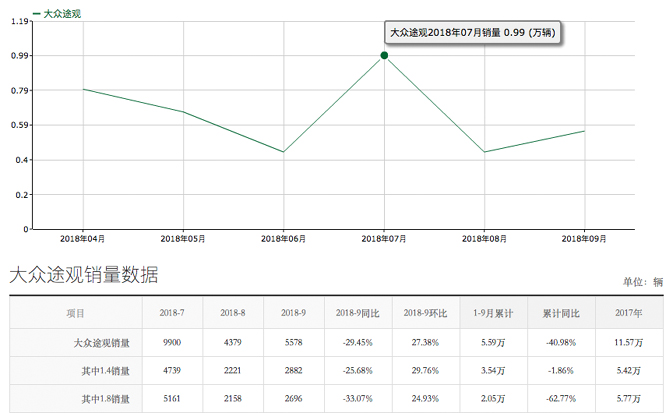
Task: Click the 项目 column header
Action: pos(75,314)
